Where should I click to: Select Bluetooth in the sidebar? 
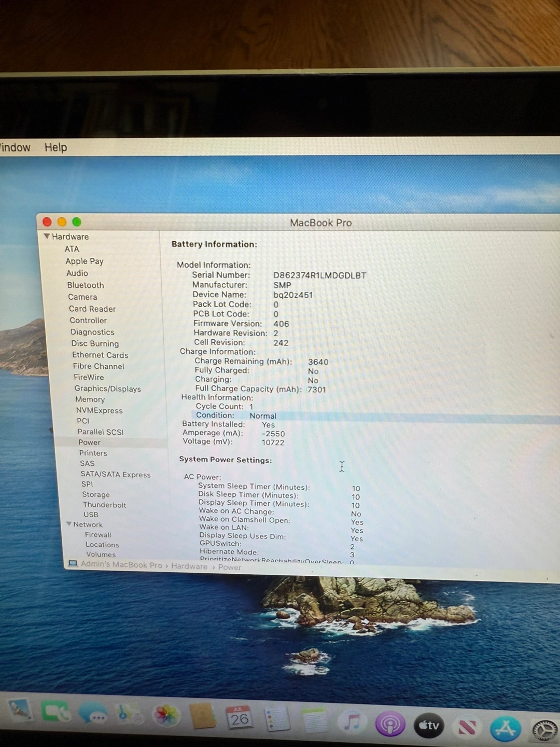click(x=86, y=285)
